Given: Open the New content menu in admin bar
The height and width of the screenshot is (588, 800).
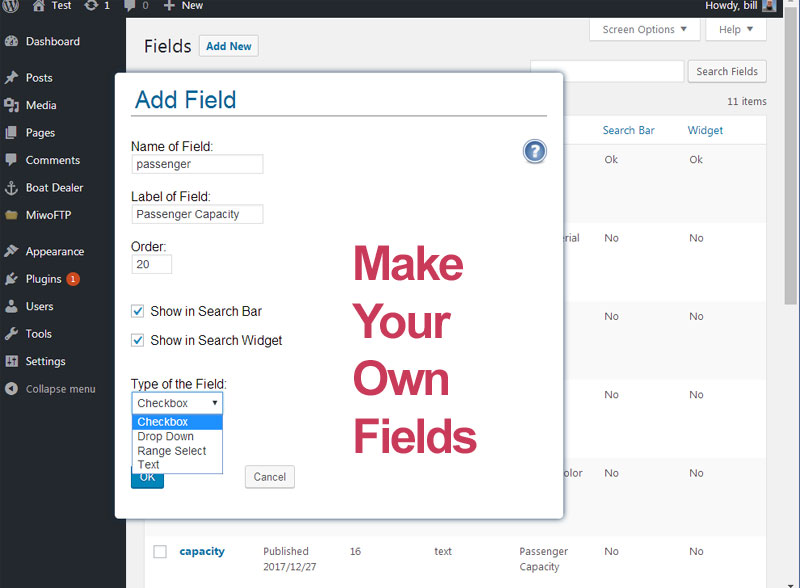Looking at the screenshot, I should (x=183, y=6).
